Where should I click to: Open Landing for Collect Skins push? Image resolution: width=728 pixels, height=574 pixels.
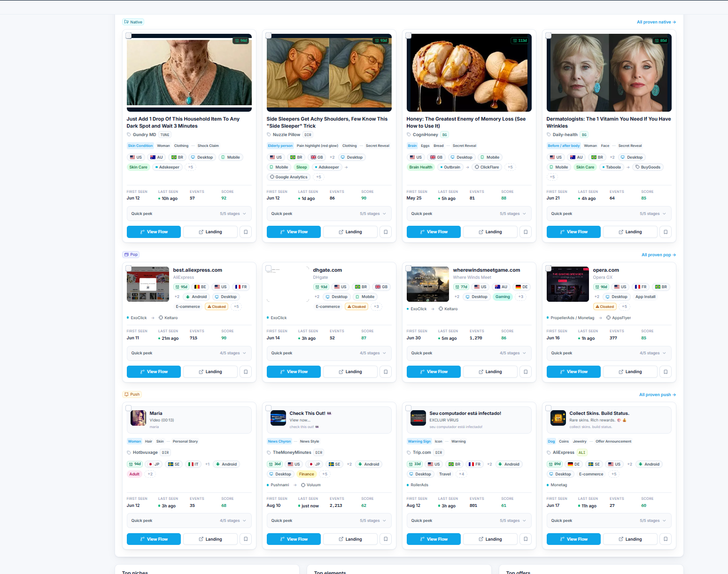coord(630,539)
